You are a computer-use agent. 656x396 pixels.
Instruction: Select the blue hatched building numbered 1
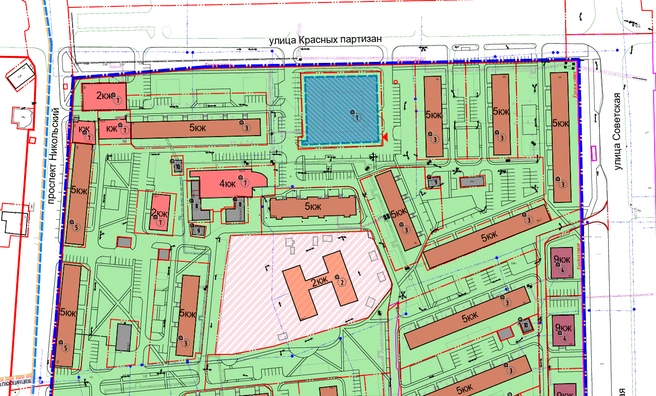(x=341, y=110)
